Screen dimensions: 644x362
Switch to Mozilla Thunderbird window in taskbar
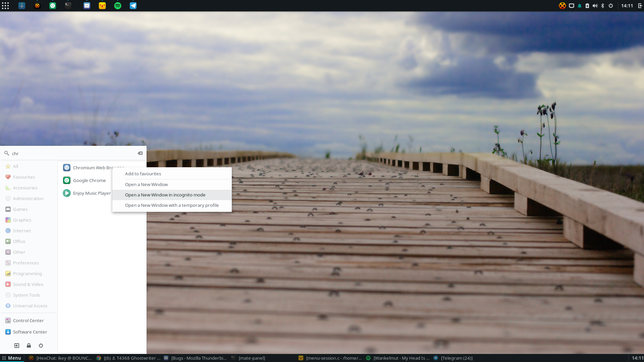(x=196, y=358)
